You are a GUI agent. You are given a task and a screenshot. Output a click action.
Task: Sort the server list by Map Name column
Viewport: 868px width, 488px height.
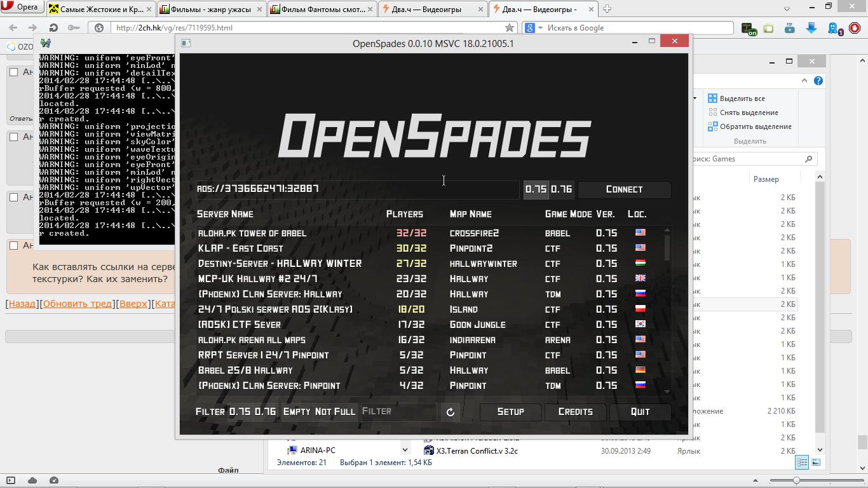tap(470, 214)
